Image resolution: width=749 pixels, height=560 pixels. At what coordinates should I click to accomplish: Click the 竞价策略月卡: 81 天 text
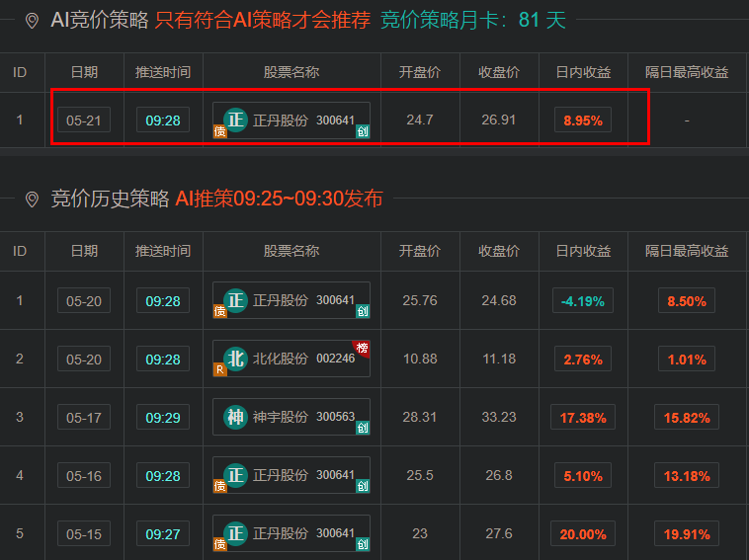(x=473, y=21)
